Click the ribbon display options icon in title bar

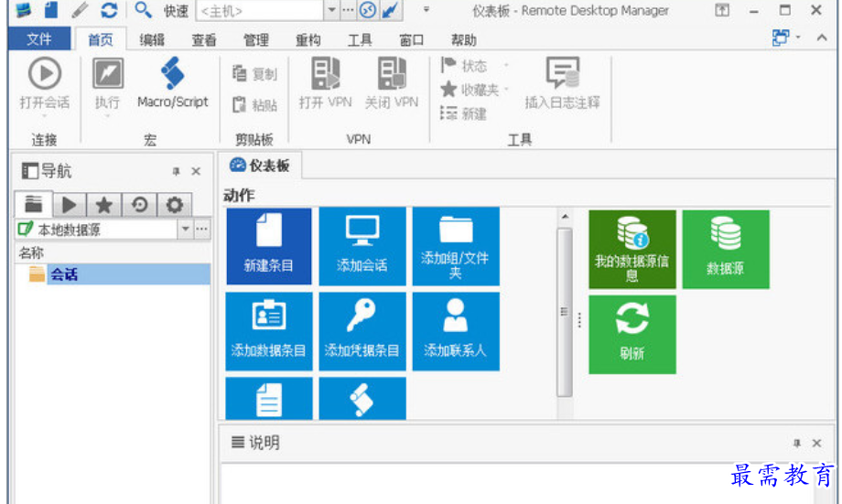tap(722, 10)
